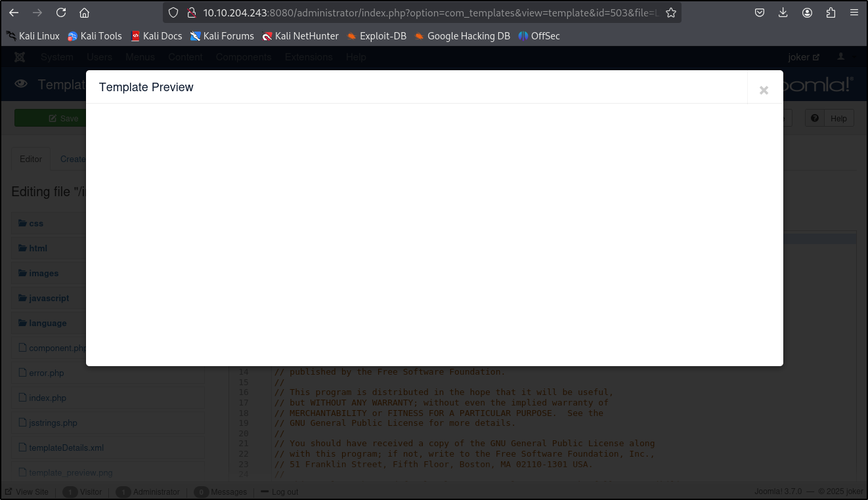Viewport: 868px width, 500px height.
Task: Expand the css folder
Action: 35,223
